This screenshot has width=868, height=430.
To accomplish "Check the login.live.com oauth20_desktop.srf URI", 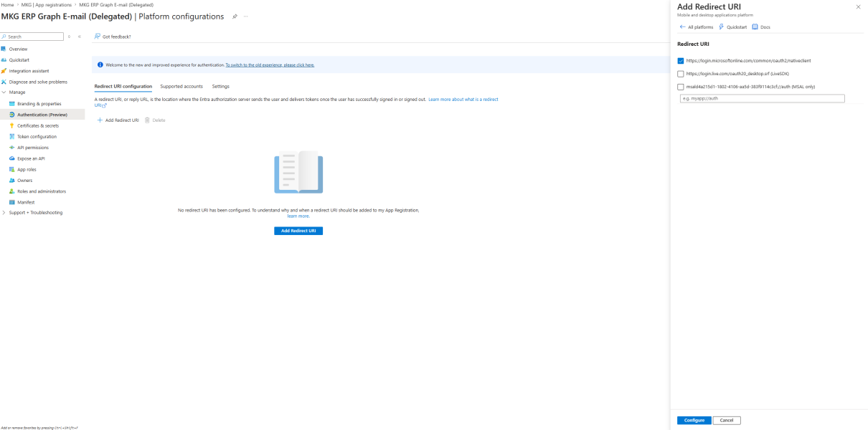I will 681,74.
